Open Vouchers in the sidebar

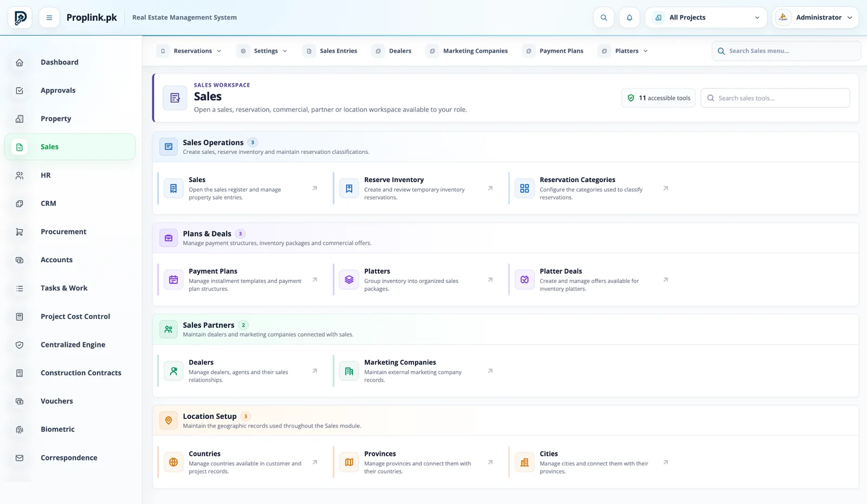[x=70, y=401]
